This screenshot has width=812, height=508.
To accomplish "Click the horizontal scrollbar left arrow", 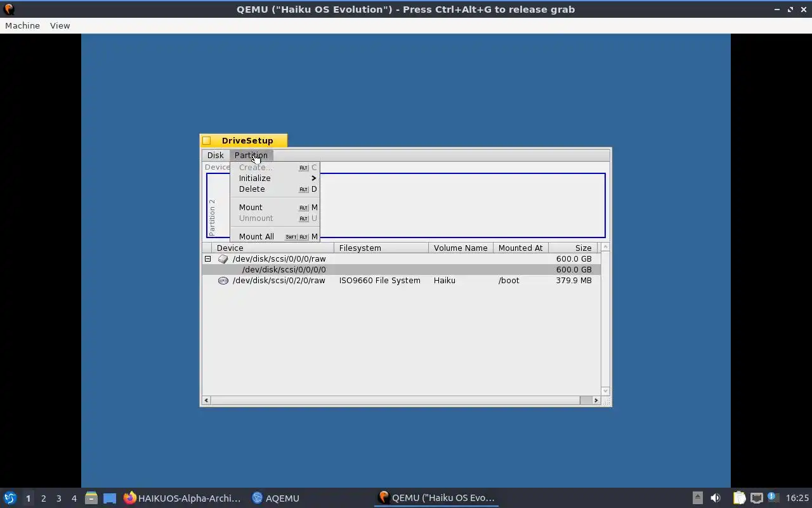I will click(206, 400).
